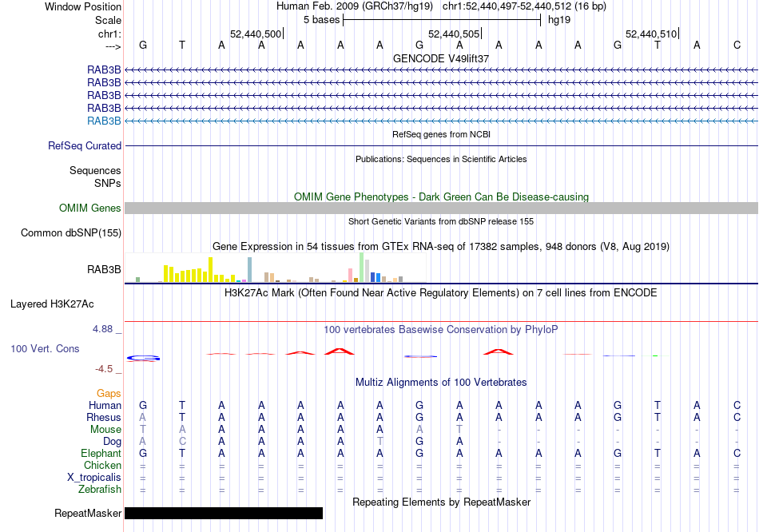Image resolution: width=759 pixels, height=532 pixels.
Task: Click the -4.5 PhyloP lower scale value
Action: coord(104,369)
